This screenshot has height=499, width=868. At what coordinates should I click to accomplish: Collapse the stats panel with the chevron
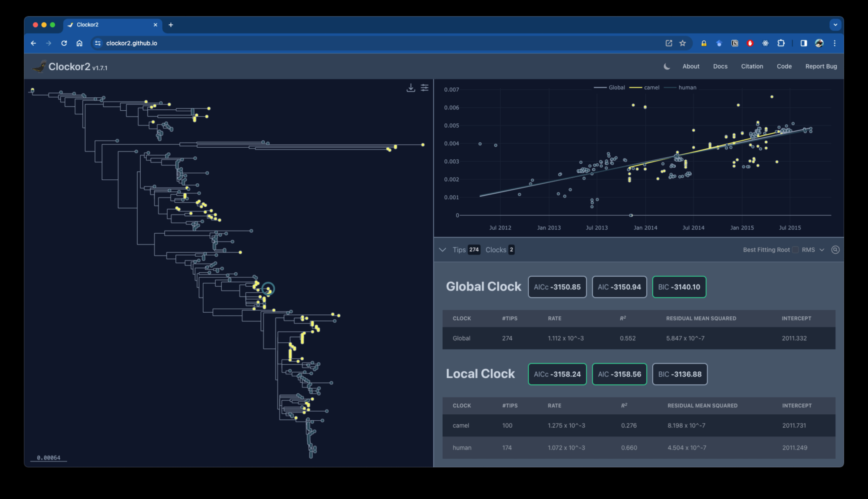[442, 250]
